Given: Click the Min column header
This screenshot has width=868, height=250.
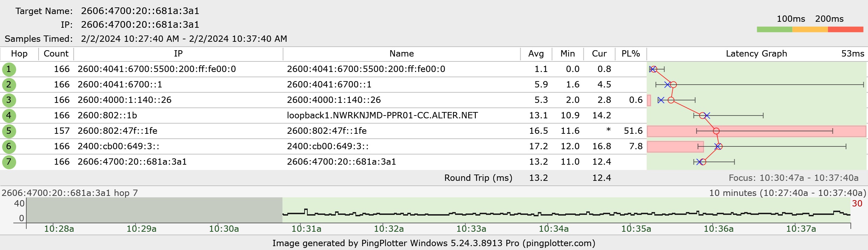Looking at the screenshot, I should (567, 54).
